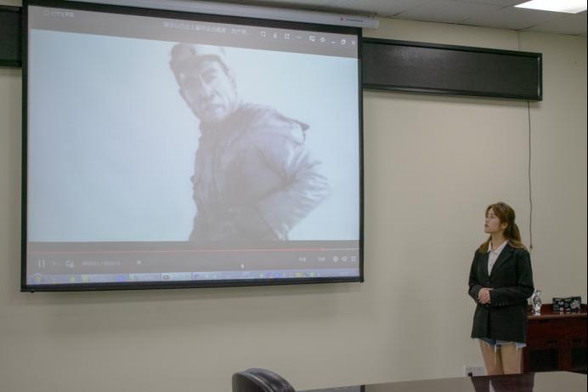This screenshot has width=588, height=392.
Task: Click the second text label in bottom-right controls
Action: pyautogui.click(x=321, y=259)
